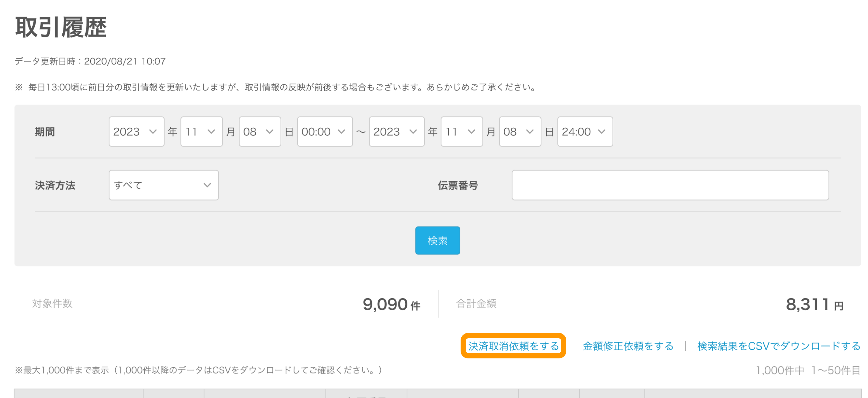Screen dimensions: 868x398
Task: Click the 毎日13:00頃 update notice text
Action: 276,88
